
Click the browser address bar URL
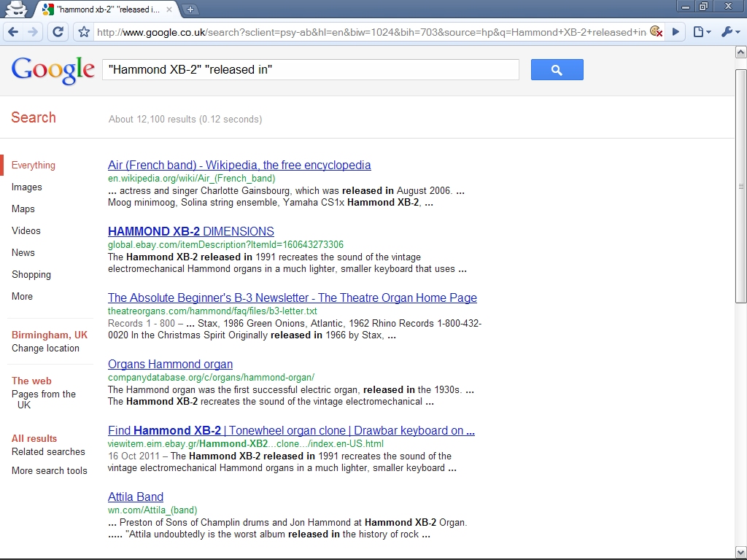[x=371, y=32]
